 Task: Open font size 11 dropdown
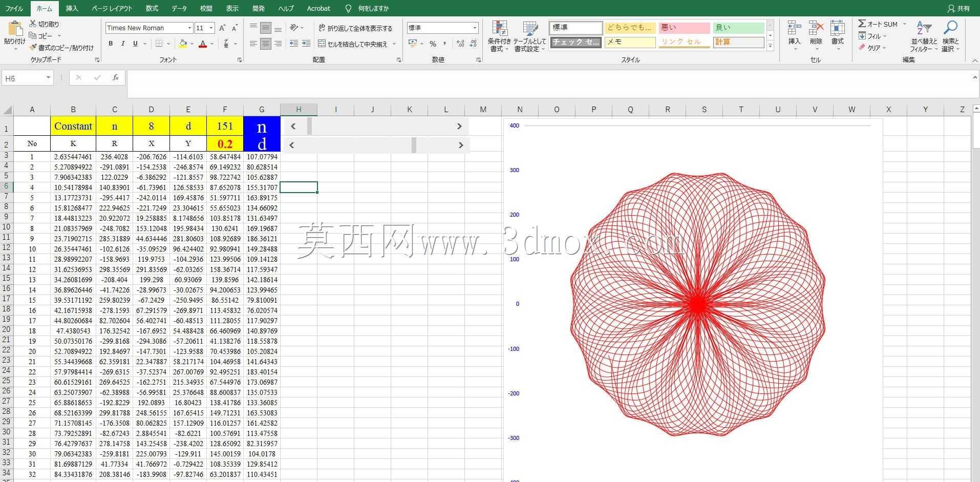211,28
